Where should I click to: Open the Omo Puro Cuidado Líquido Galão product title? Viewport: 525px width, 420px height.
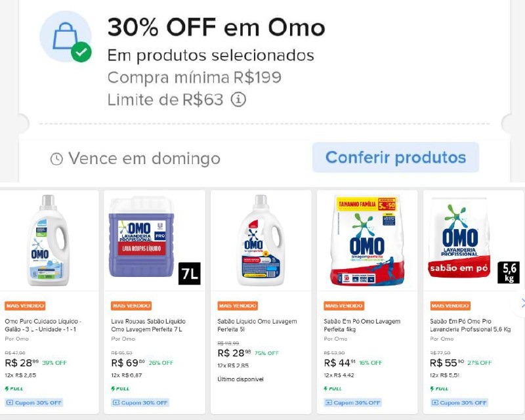pos(44,325)
